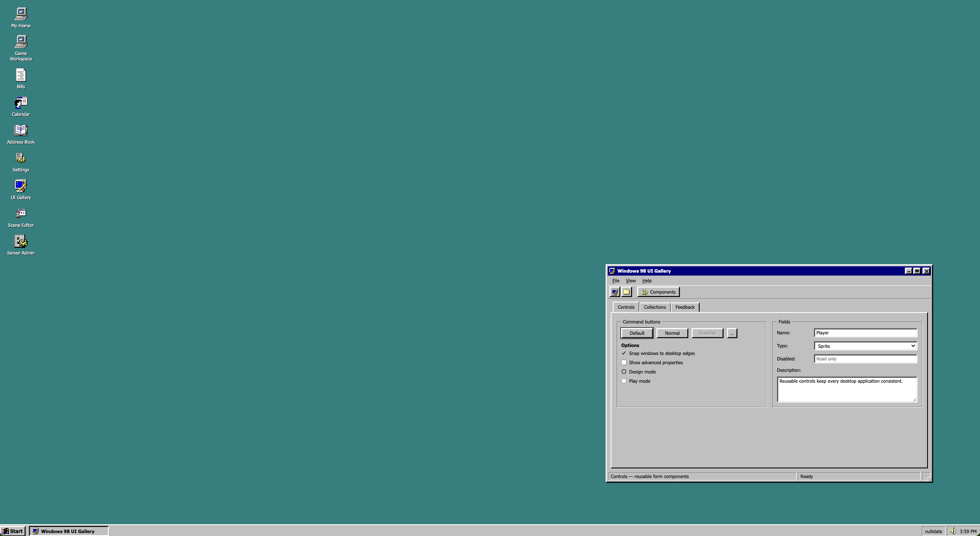Expand the Type dropdown showing Sprite
The width and height of the screenshot is (980, 536).
coord(865,346)
